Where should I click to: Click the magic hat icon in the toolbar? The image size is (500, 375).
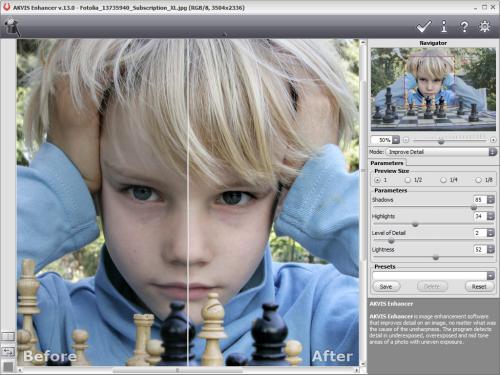coord(12,27)
